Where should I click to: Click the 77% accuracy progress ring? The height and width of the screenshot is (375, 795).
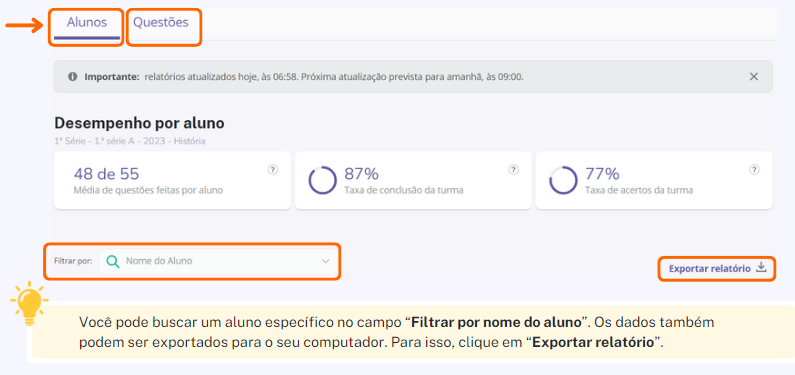coord(563,180)
